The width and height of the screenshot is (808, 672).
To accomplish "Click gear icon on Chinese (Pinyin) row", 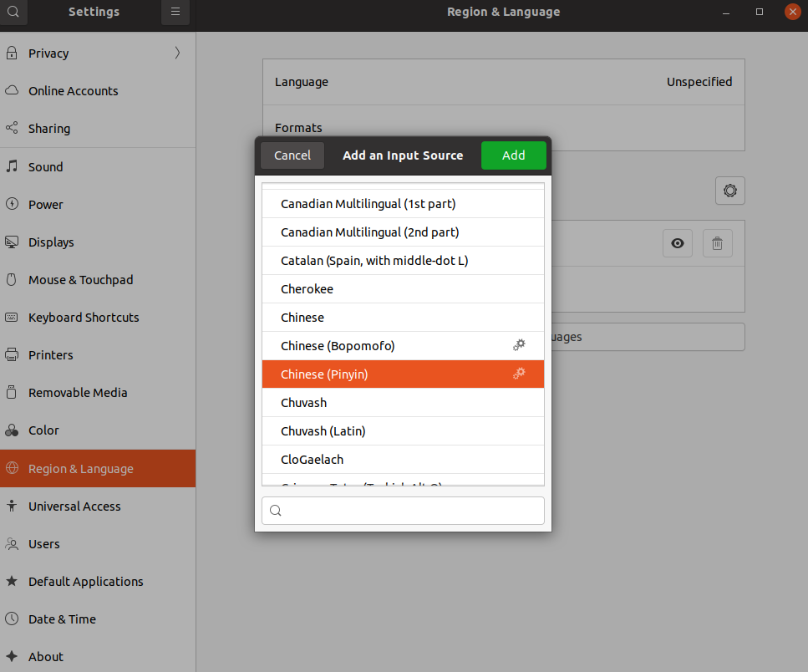I will pos(519,373).
